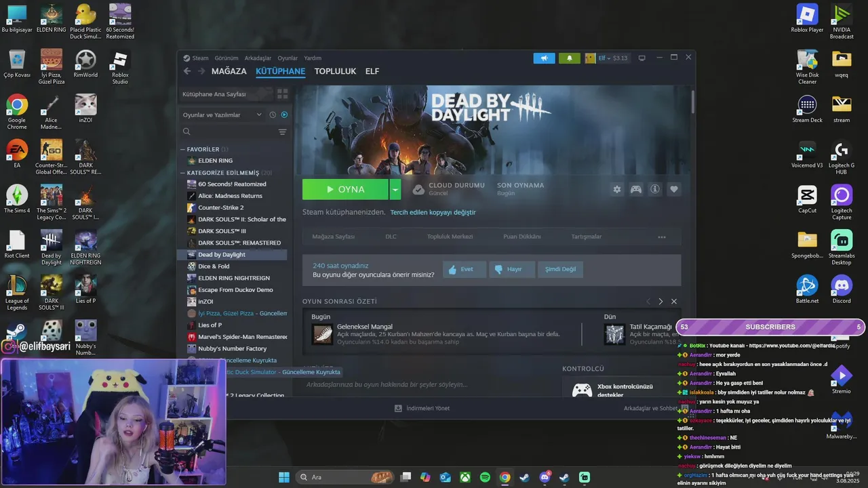The height and width of the screenshot is (488, 868).
Task: Open advanced filter options icon beside search
Action: (x=282, y=131)
